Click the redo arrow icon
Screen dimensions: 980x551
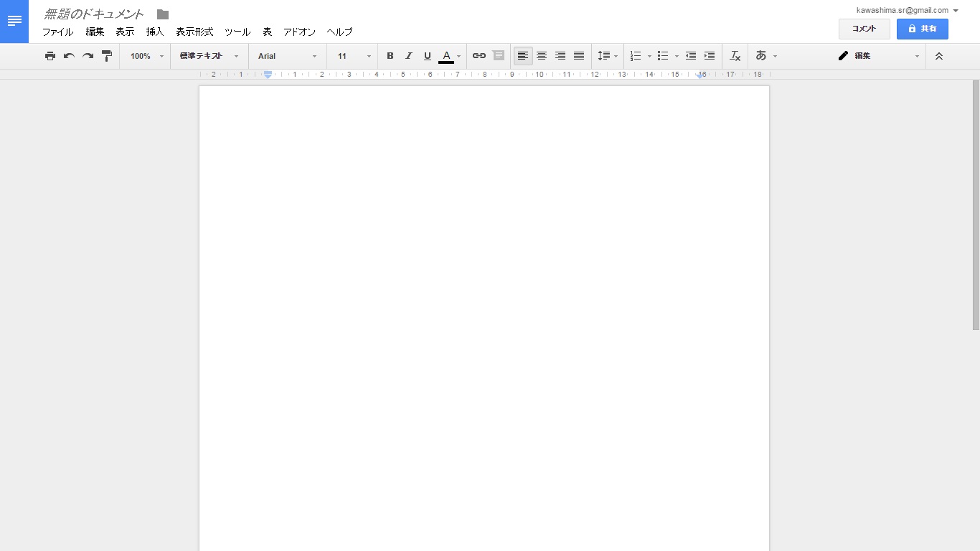click(x=88, y=56)
